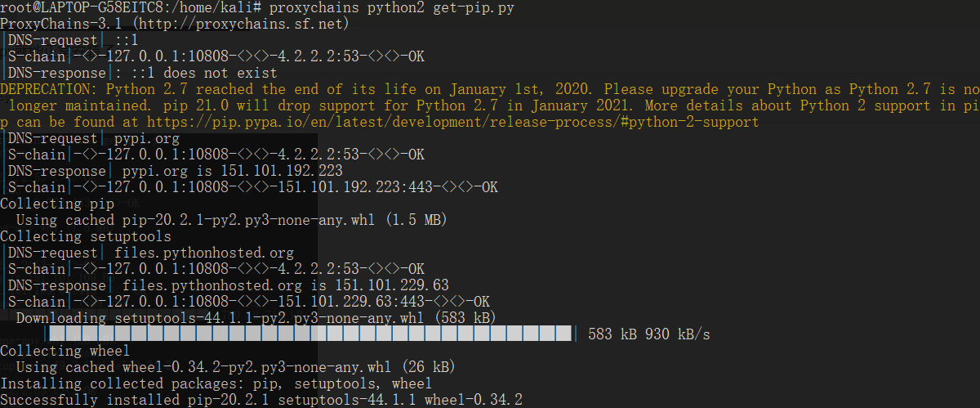Viewport: 980px width, 408px height.
Task: Click the root@LAPTOP-G58EITC8 shell prompt
Action: [x=131, y=7]
